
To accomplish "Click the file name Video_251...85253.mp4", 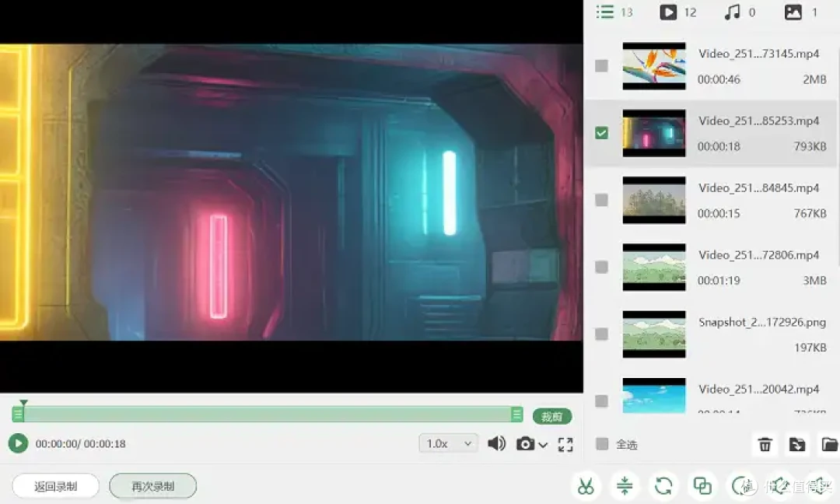I will coord(758,121).
